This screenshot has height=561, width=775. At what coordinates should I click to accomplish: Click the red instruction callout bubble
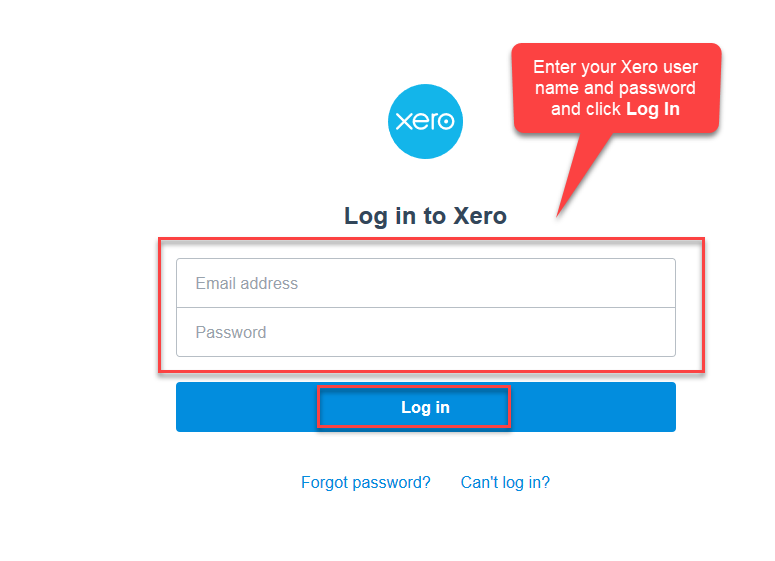[x=615, y=88]
